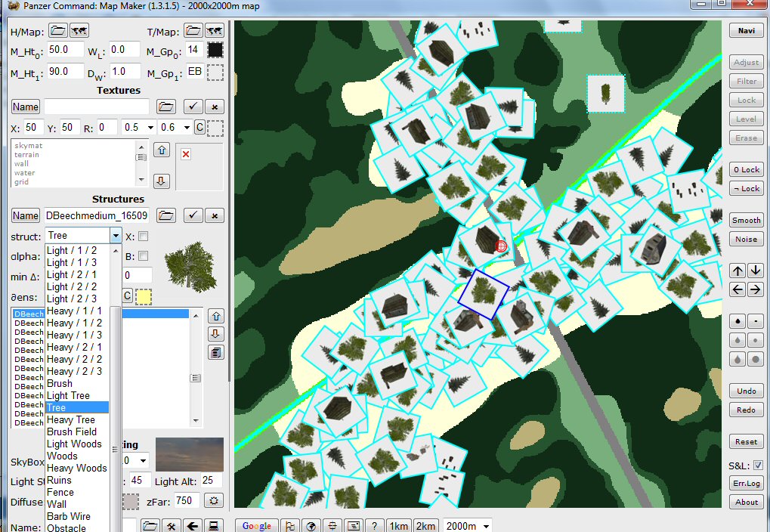Image resolution: width=770 pixels, height=532 pixels.
Task: Click the structure Name input field
Action: [96, 215]
